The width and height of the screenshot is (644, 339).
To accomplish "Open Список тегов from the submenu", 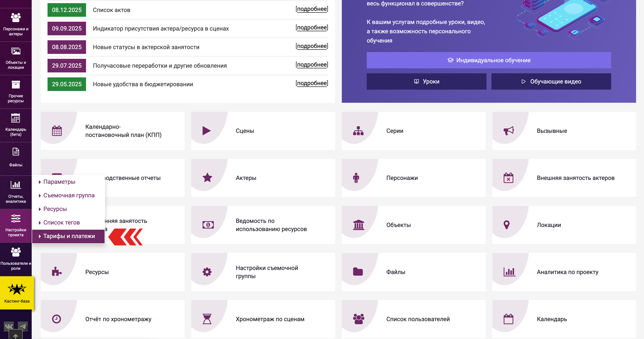I will 62,222.
